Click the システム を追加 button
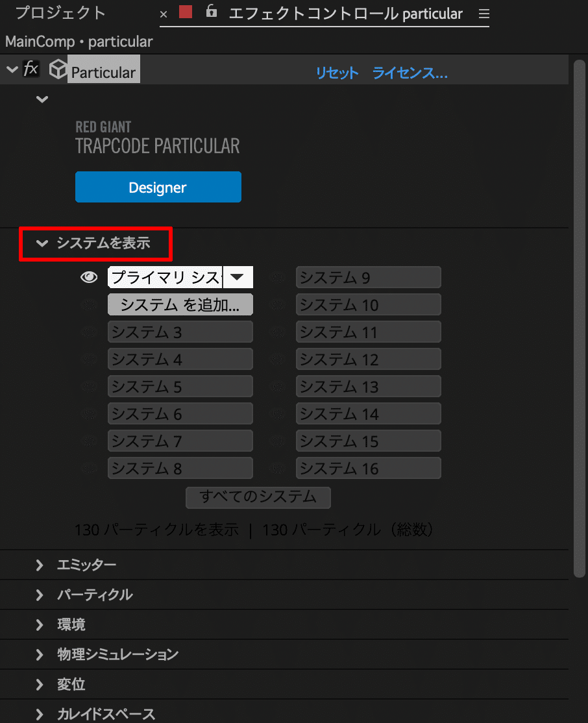588x723 pixels. [x=180, y=304]
